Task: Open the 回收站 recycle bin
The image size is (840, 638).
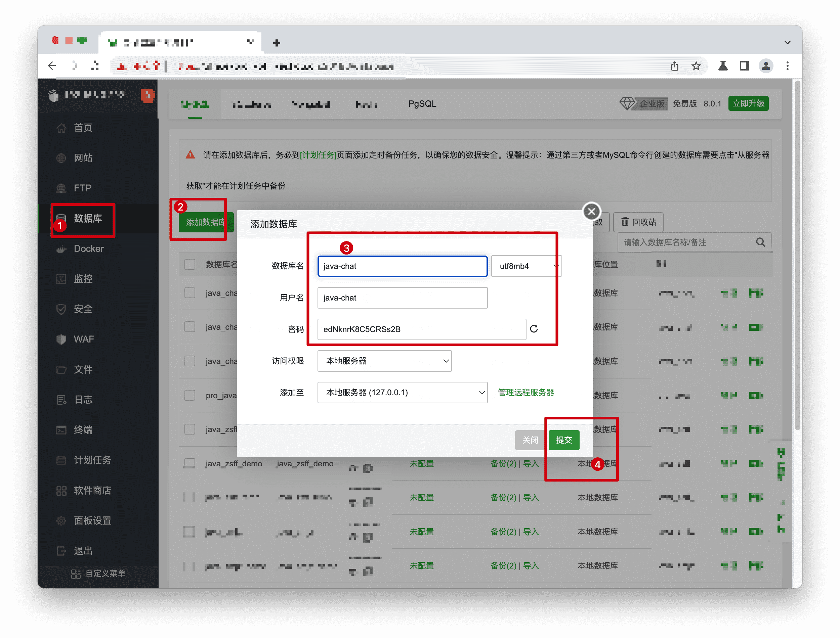Action: [638, 222]
